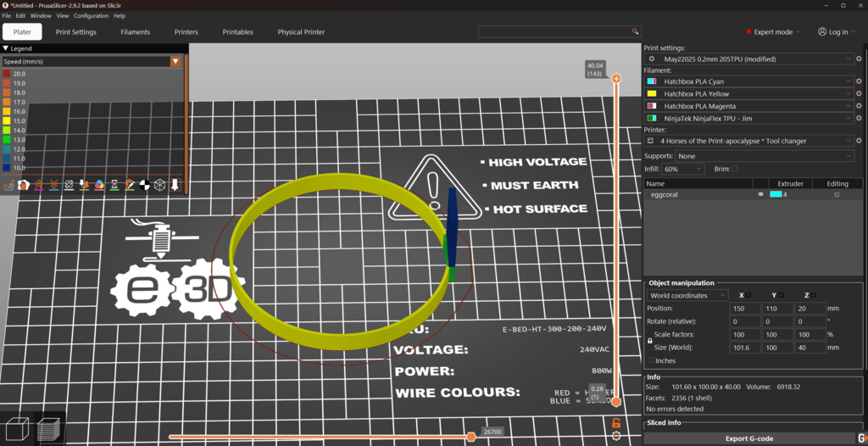
Task: Open print settings gear for May22025 preset
Action: pyautogui.click(x=860, y=59)
